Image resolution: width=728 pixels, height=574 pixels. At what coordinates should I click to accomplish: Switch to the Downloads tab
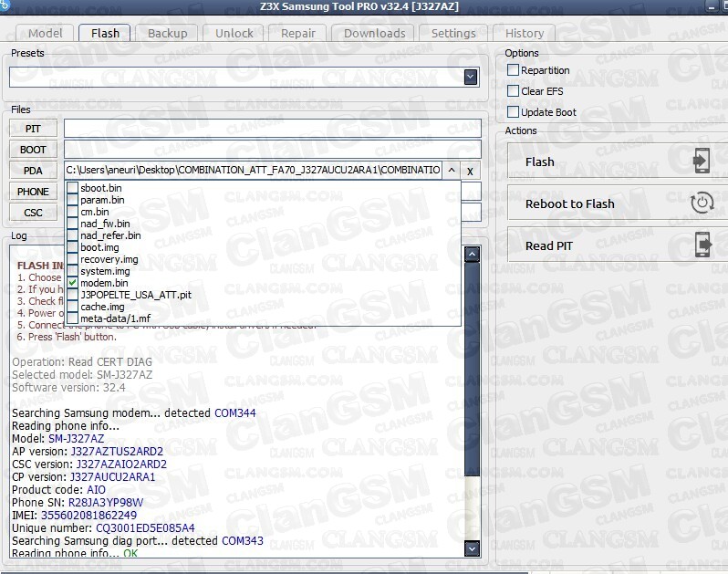point(374,34)
